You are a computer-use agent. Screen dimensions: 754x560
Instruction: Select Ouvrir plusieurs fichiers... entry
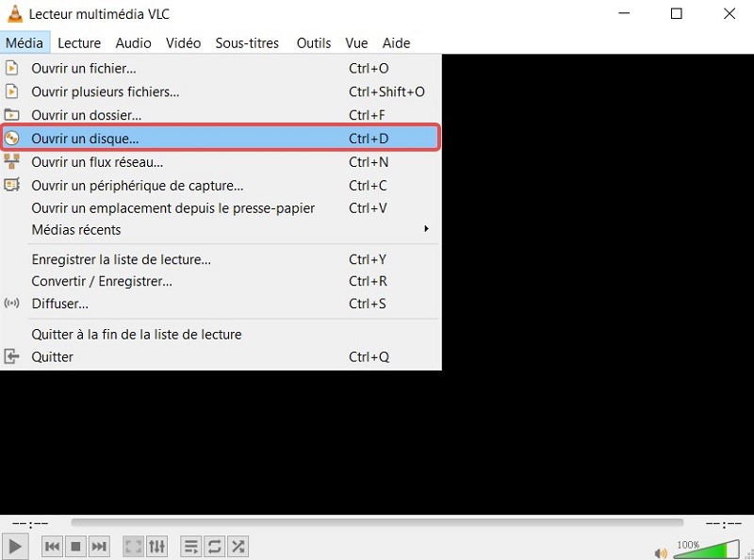click(221, 91)
